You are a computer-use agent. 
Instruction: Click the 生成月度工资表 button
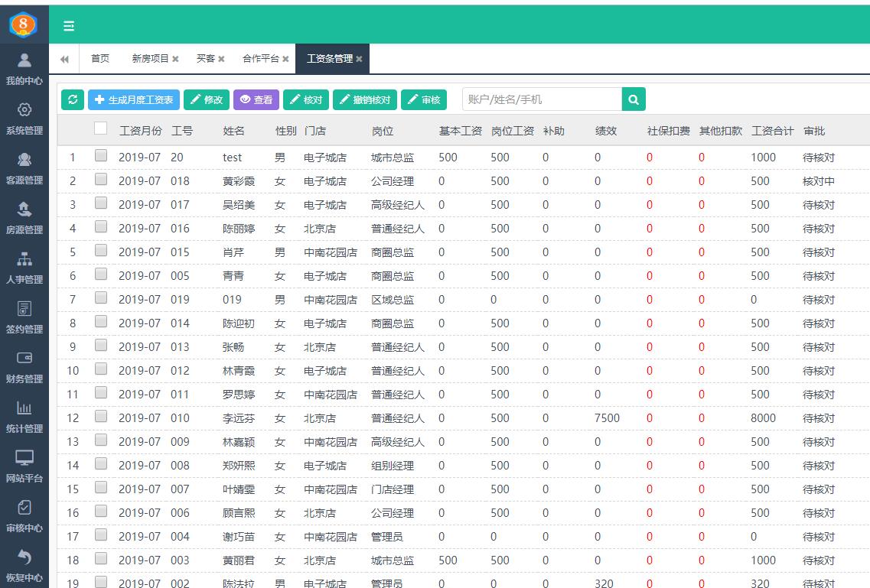tap(134, 99)
